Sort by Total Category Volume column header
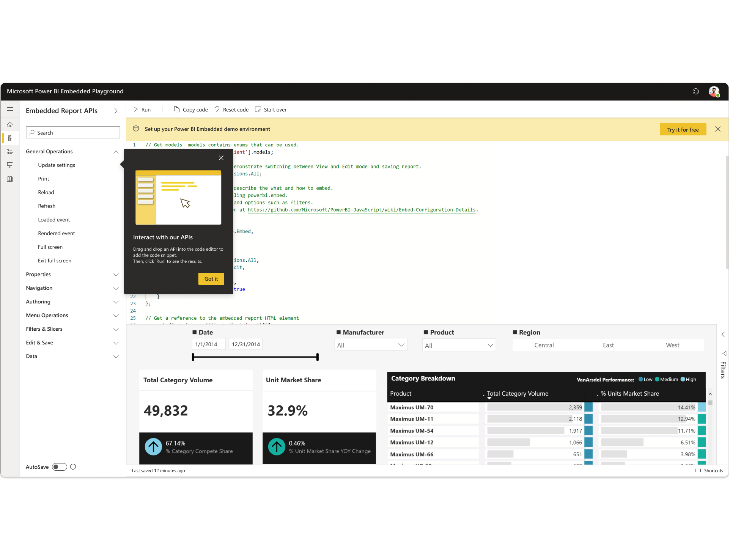Viewport: 729px width, 560px height. (x=517, y=393)
